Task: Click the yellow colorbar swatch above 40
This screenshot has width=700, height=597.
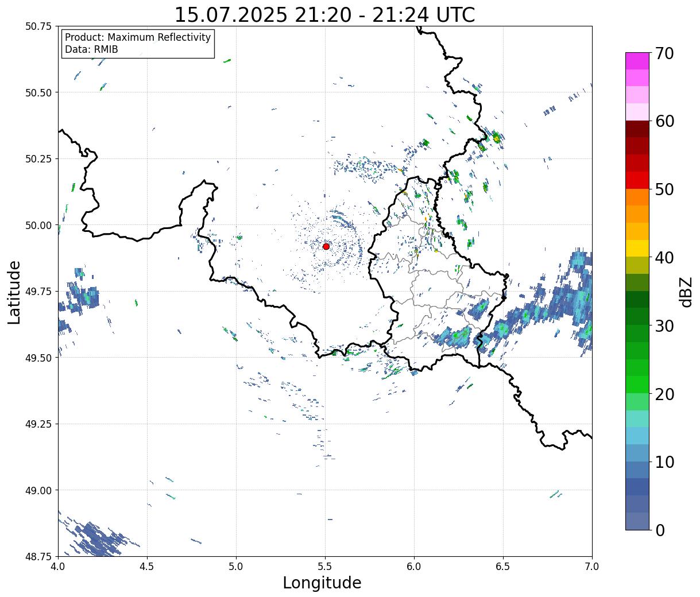Action: tap(637, 248)
